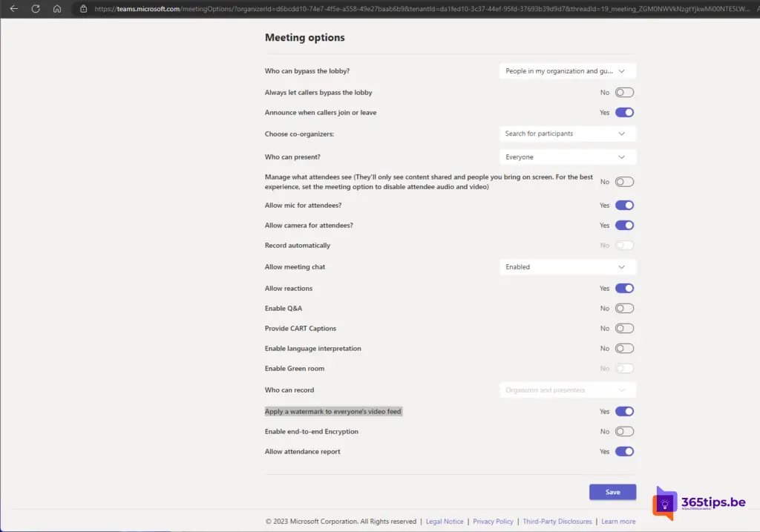Click the 'Who can bypass the lobby?' label

(307, 70)
